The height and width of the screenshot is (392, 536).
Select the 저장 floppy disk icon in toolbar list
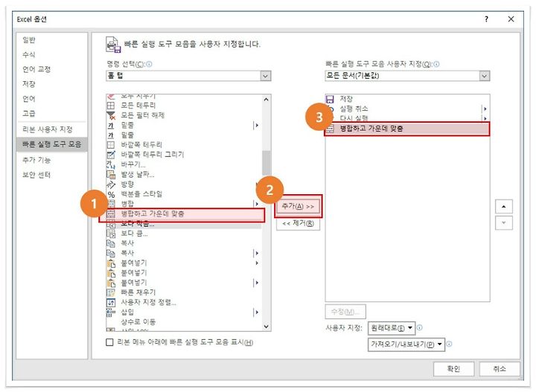[x=330, y=99]
